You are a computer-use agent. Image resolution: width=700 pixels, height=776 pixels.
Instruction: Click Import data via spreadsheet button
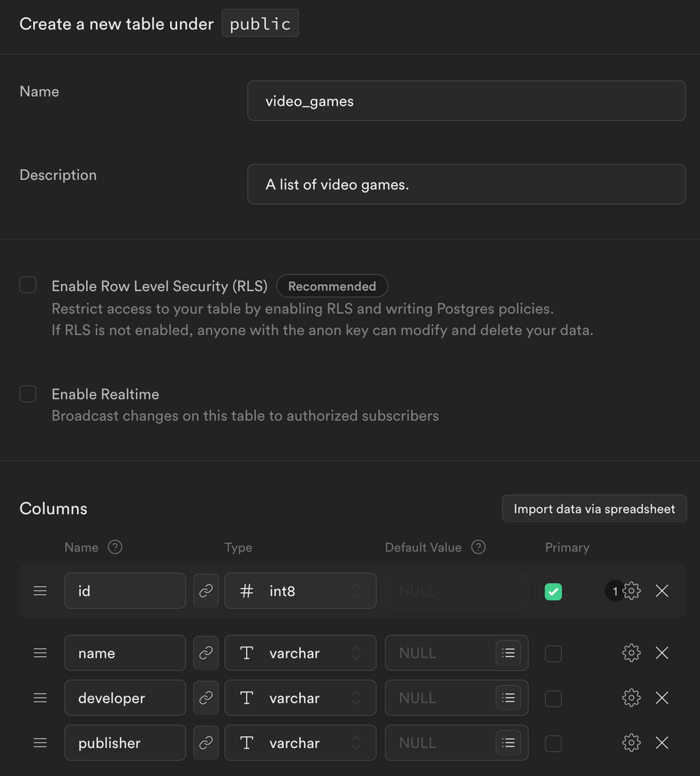594,509
